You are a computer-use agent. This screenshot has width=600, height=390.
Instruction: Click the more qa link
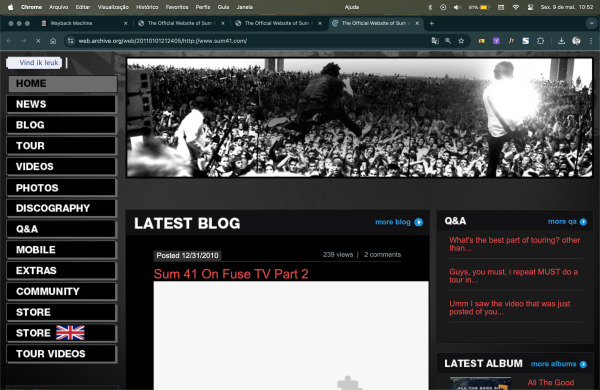pyautogui.click(x=562, y=222)
